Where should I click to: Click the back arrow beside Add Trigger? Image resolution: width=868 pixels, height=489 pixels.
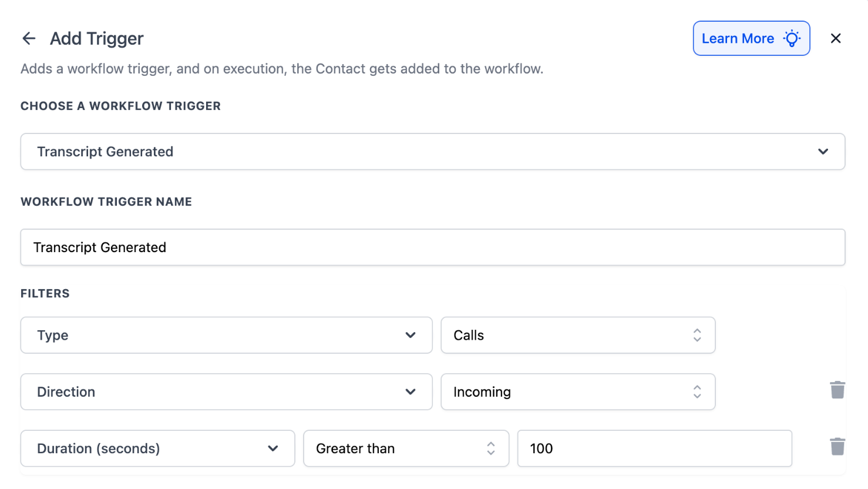coord(29,39)
